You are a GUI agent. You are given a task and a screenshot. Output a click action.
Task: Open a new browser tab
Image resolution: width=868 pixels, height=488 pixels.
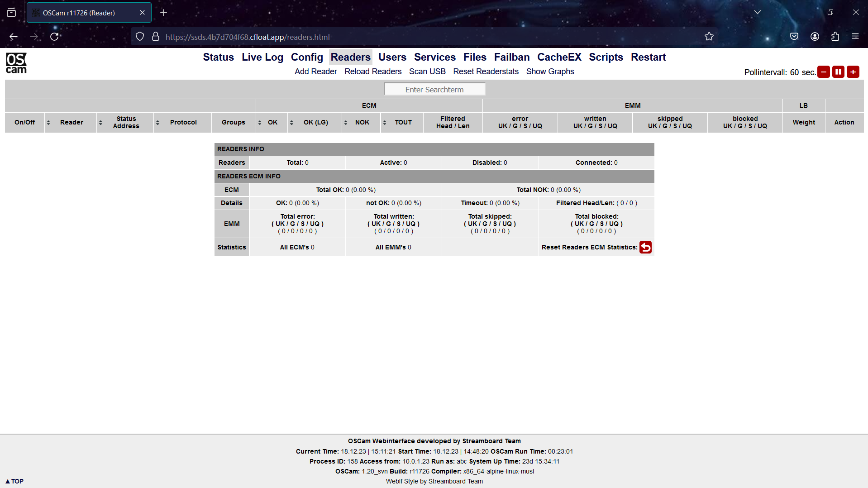(x=164, y=13)
